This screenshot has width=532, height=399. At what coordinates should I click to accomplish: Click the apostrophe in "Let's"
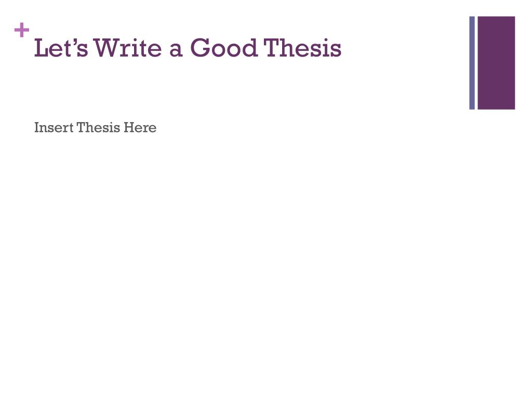(74, 42)
